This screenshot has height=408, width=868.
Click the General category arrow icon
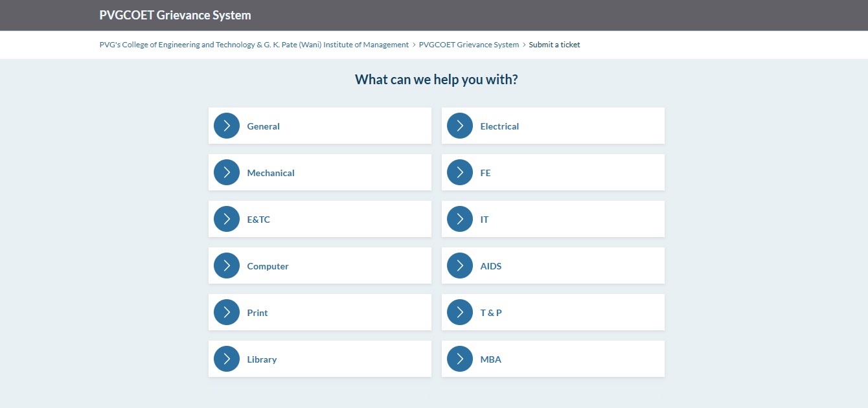pos(226,126)
